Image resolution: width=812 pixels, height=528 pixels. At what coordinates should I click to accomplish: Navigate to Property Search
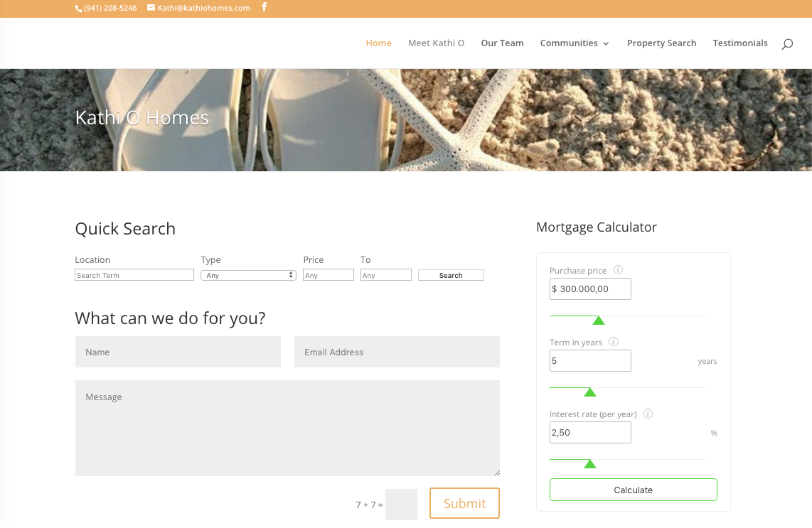(x=661, y=43)
